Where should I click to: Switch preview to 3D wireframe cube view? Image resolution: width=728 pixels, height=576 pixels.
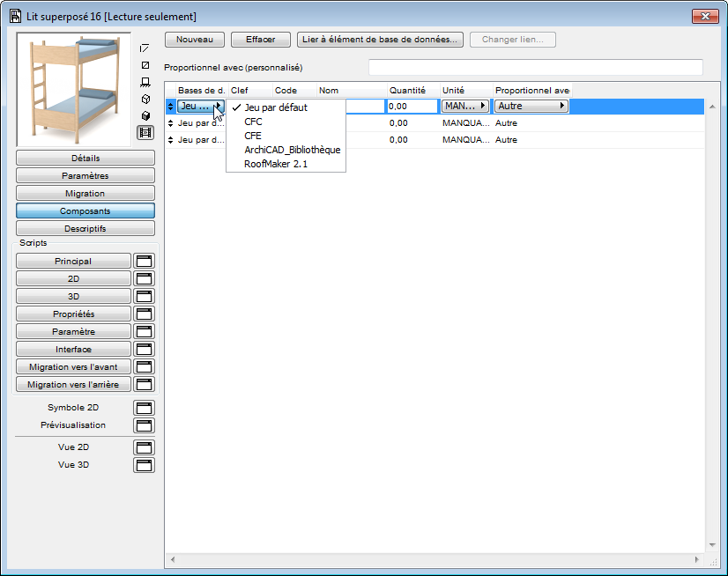tap(145, 99)
